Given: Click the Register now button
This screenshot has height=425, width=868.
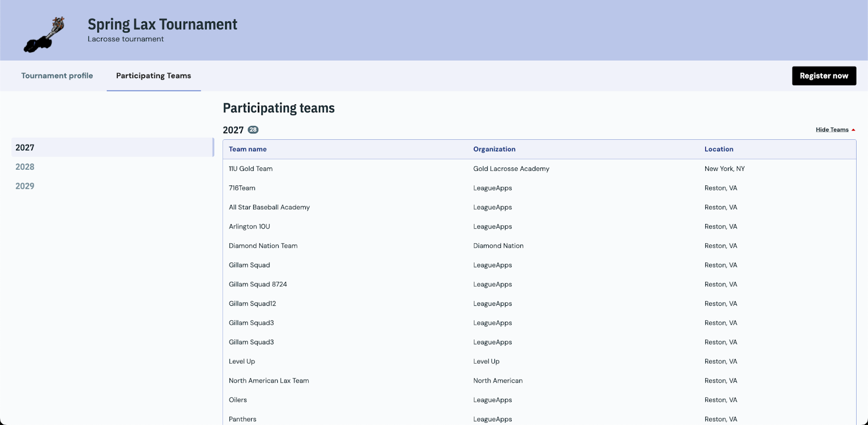Looking at the screenshot, I should 824,76.
